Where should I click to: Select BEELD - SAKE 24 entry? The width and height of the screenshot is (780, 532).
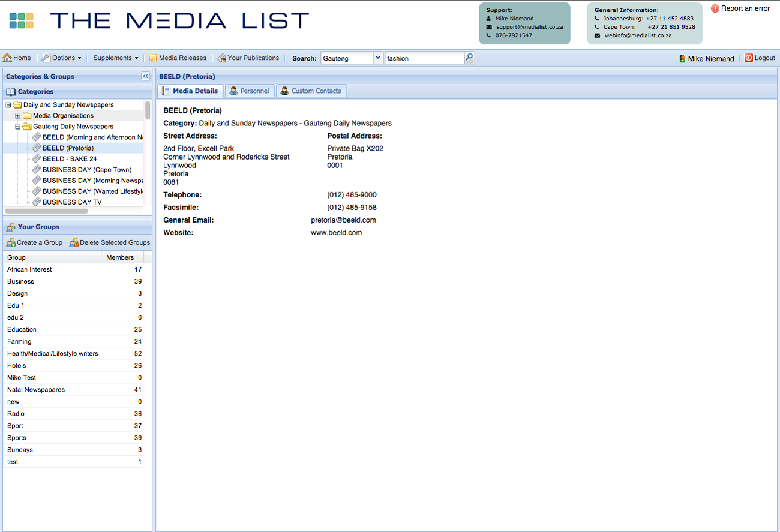coord(70,159)
